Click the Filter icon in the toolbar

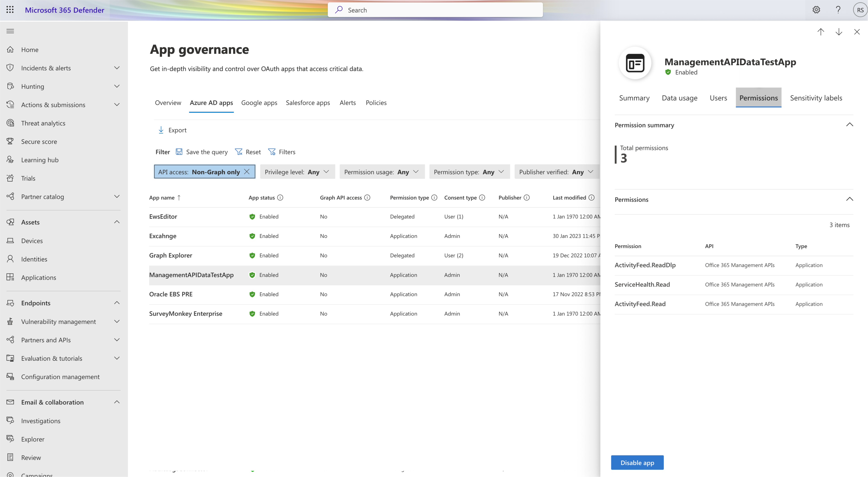coord(271,151)
